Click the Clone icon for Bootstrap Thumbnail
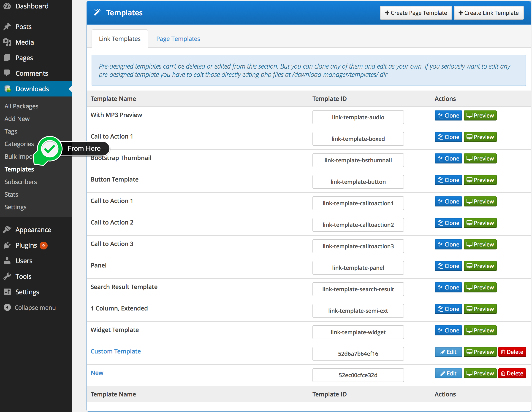Image resolution: width=532 pixels, height=412 pixels. 448,158
